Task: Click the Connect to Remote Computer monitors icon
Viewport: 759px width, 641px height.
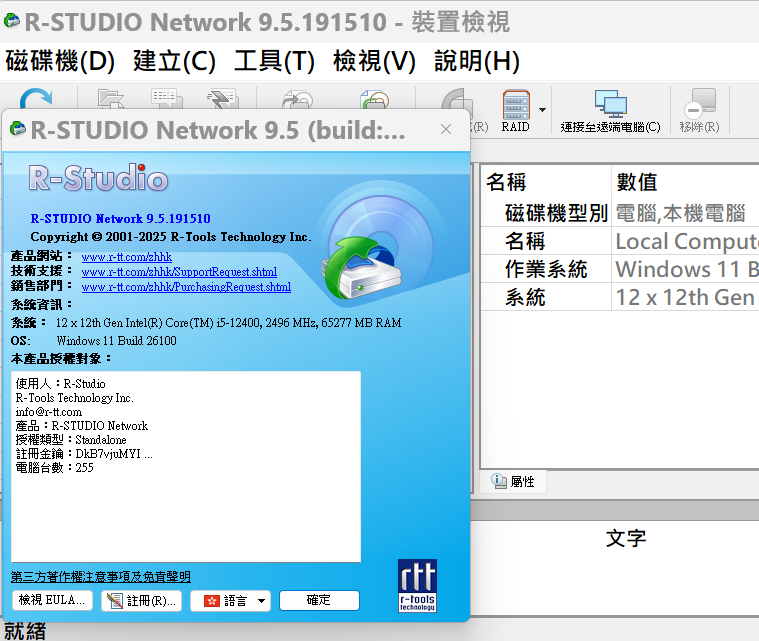Action: 610,104
